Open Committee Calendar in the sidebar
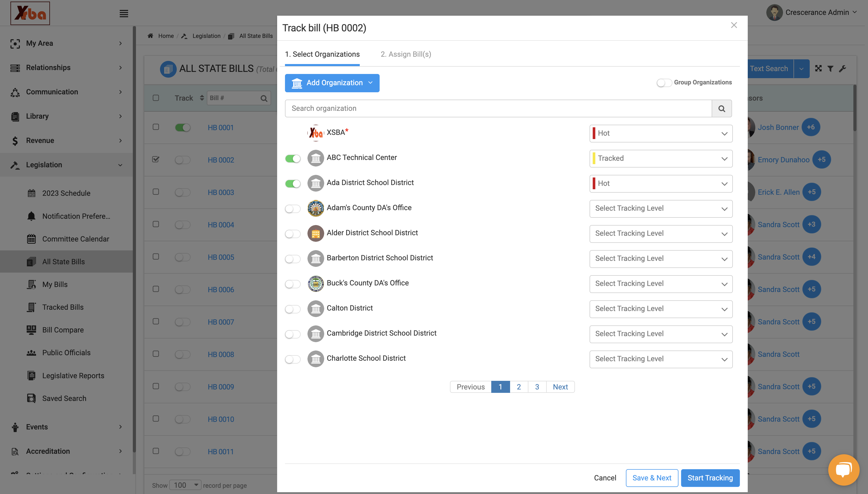 (x=76, y=239)
